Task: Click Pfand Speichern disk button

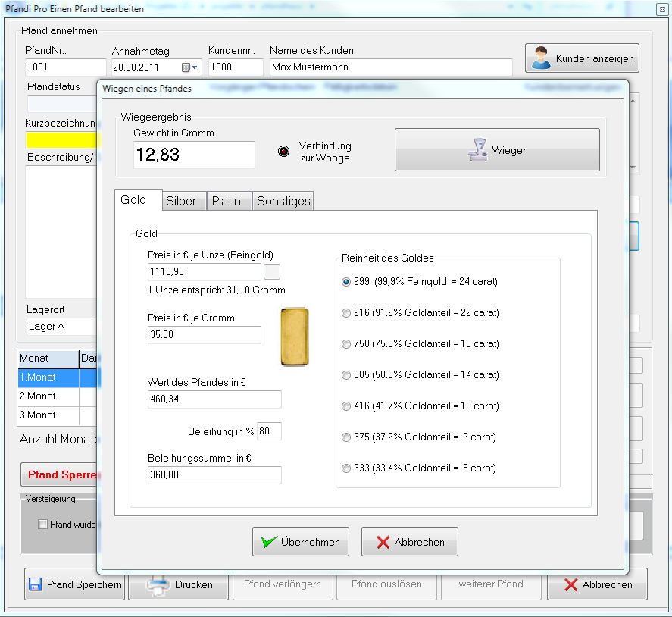Action: click(74, 584)
